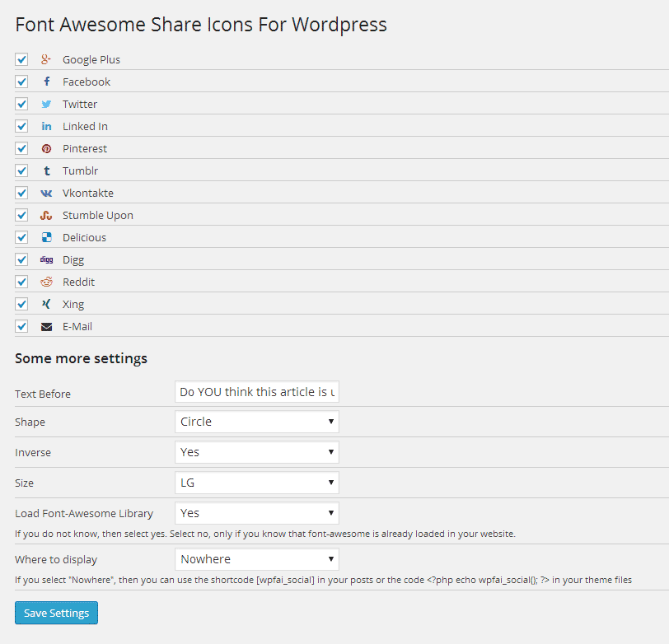The height and width of the screenshot is (644, 669).
Task: Click the Twitter bird icon
Action: click(x=46, y=103)
